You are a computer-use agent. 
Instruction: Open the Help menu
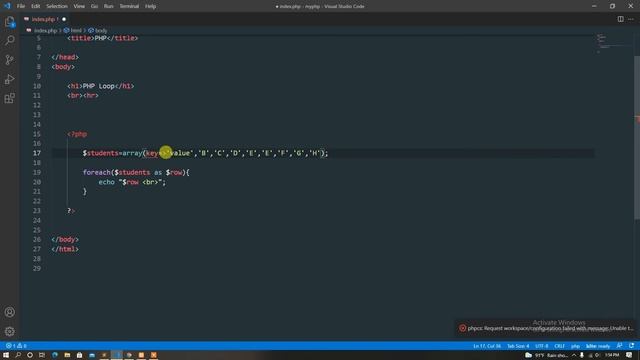150,6
